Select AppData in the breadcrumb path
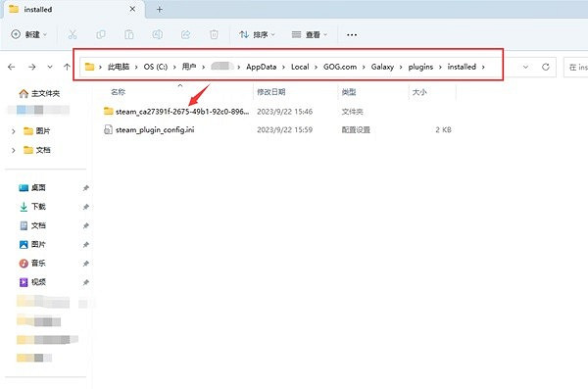This screenshot has height=389, width=588. 262,67
